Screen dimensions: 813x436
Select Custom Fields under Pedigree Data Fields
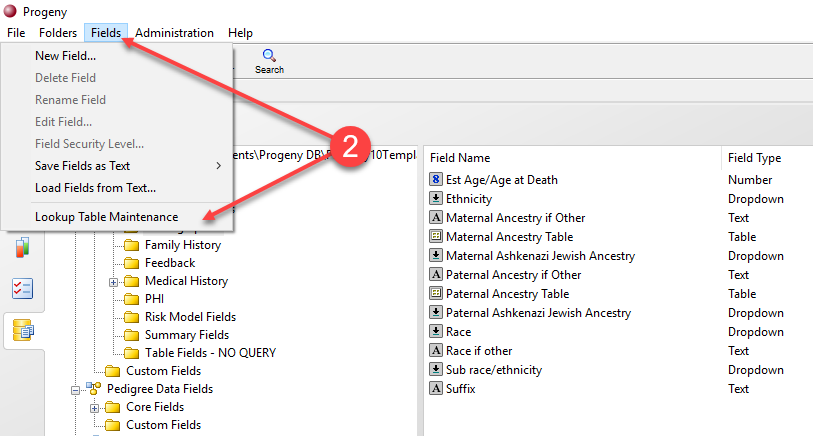coord(163,425)
